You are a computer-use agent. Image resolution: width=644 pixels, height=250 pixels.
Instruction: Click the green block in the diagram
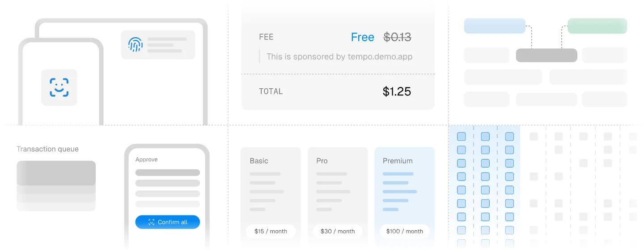(597, 26)
